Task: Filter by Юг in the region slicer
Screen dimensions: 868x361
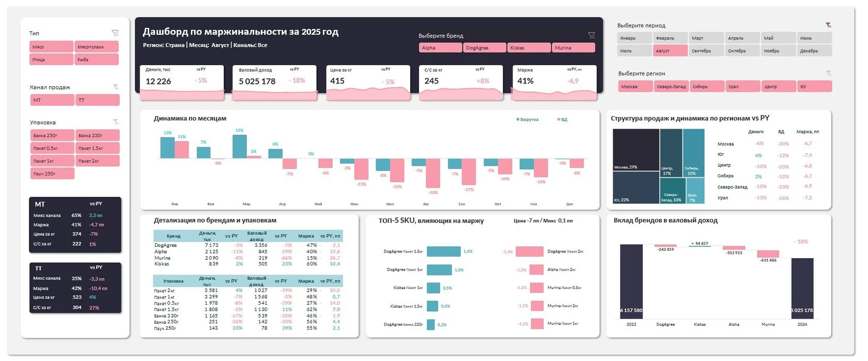Action: coord(815,86)
